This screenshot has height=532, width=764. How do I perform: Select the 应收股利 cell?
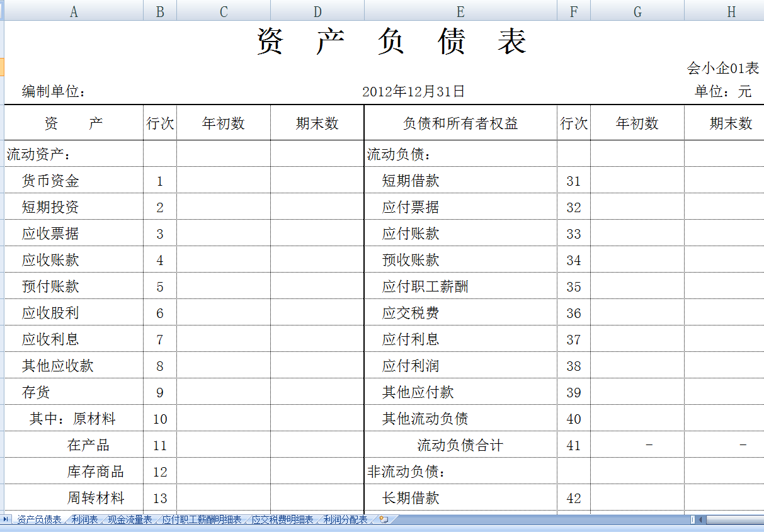point(74,314)
